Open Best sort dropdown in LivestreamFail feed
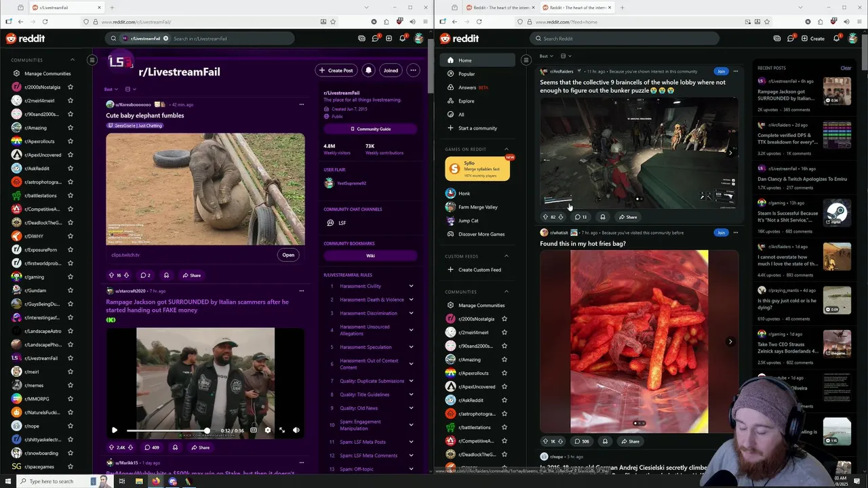The image size is (868, 488). tap(111, 89)
